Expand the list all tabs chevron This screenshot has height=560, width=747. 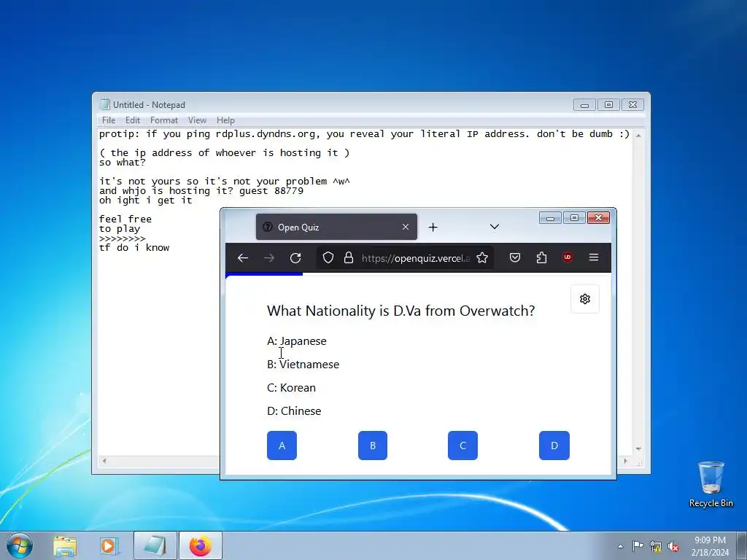pos(495,227)
